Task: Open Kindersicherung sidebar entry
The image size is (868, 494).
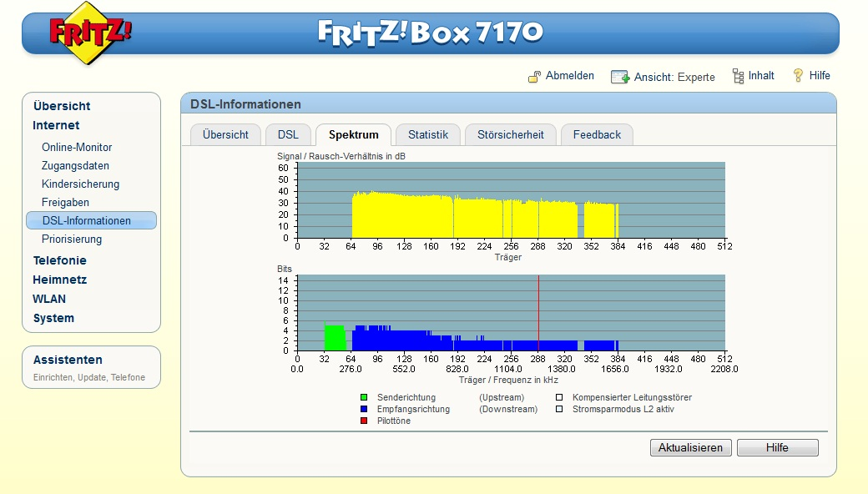Action: (80, 184)
